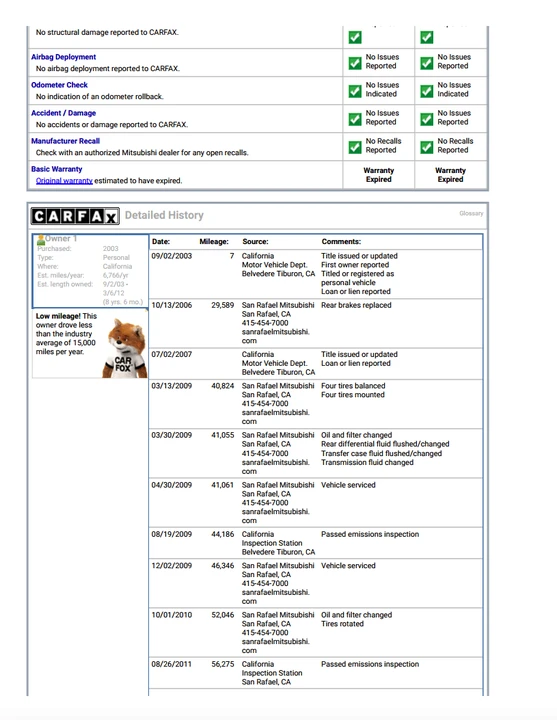Viewport: 557px width, 720px height.
Task: Click the 52,046 mileage value
Action: point(223,615)
